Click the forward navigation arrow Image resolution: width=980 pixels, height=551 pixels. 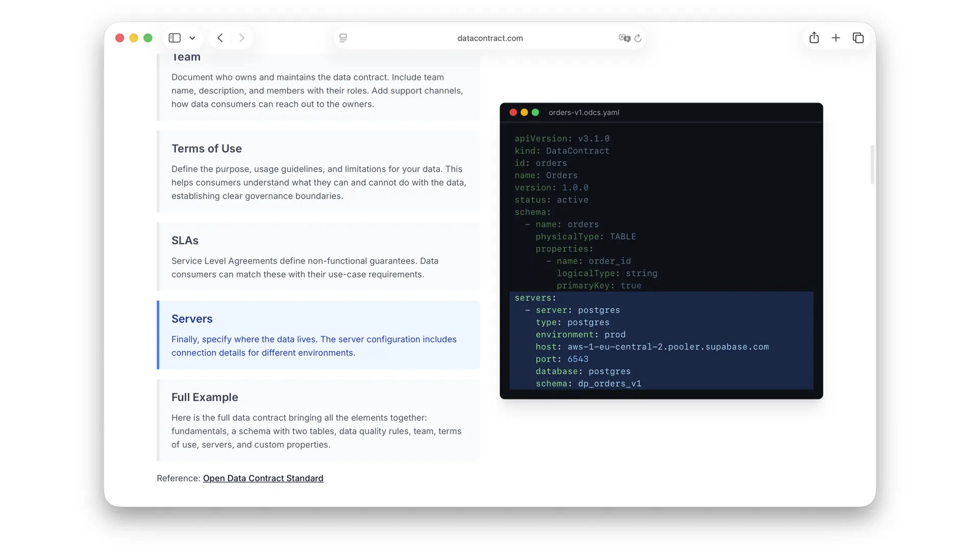tap(242, 38)
